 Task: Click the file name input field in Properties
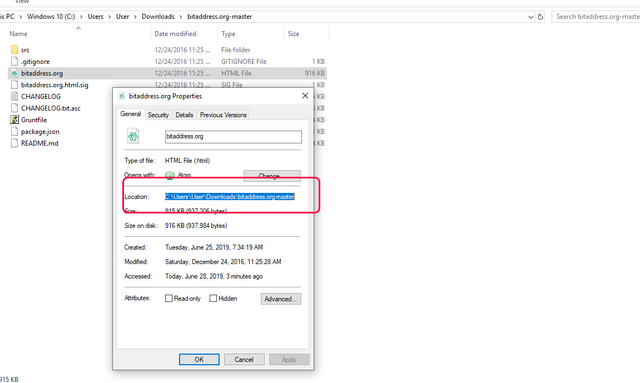click(233, 137)
